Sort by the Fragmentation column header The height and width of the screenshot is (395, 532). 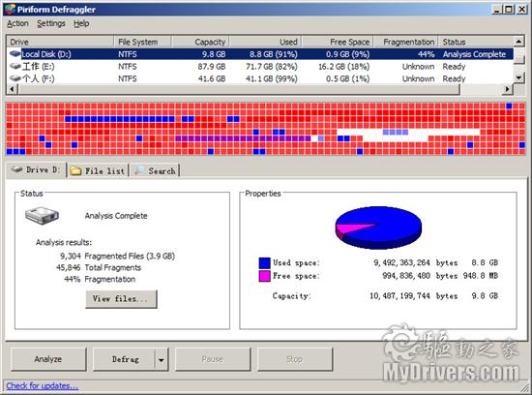tap(406, 42)
